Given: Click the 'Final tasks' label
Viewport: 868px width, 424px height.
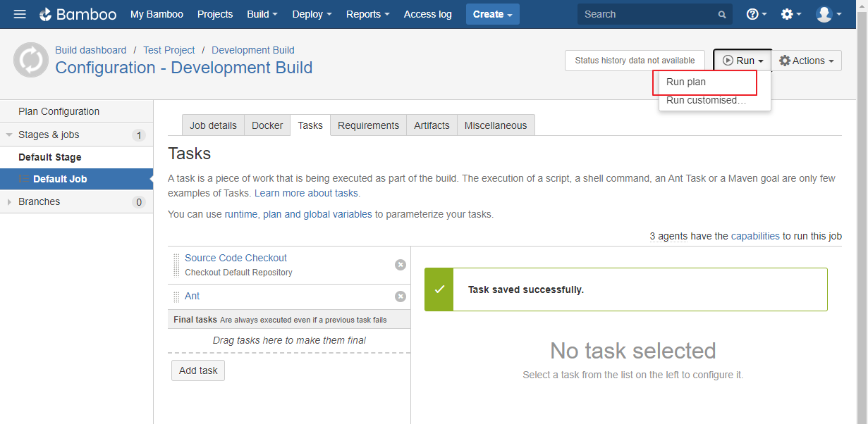Looking at the screenshot, I should pyautogui.click(x=195, y=320).
